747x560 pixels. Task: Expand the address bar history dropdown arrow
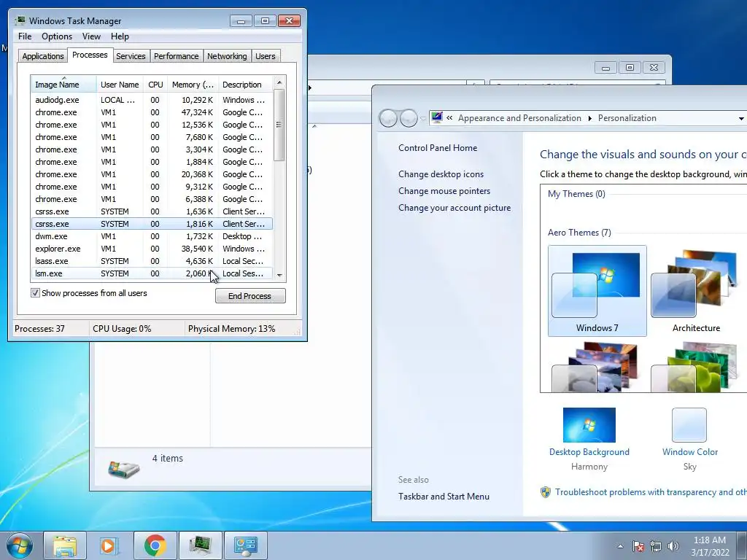[x=741, y=119]
